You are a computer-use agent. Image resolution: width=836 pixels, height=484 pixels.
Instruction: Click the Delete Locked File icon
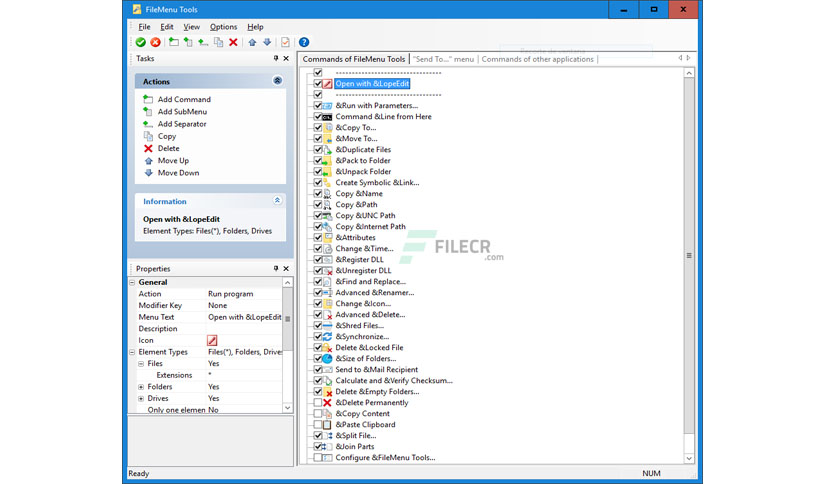(327, 348)
